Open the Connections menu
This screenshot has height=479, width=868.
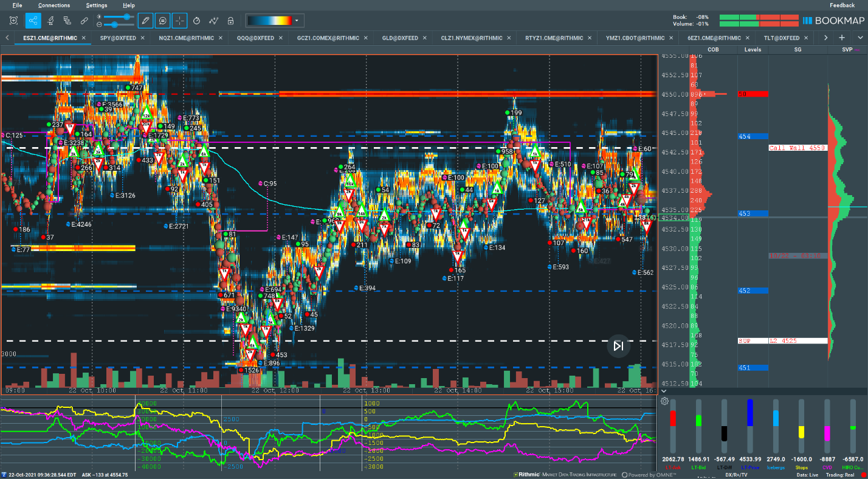pos(53,5)
